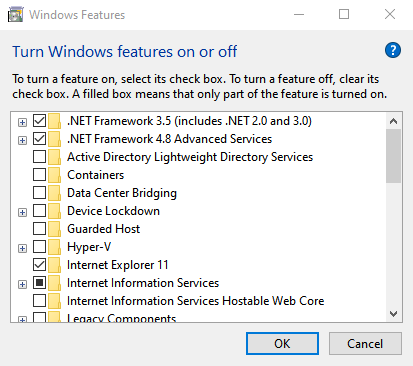Toggle the partially filled Internet Information Services checkbox
The width and height of the screenshot is (413, 366).
point(39,283)
